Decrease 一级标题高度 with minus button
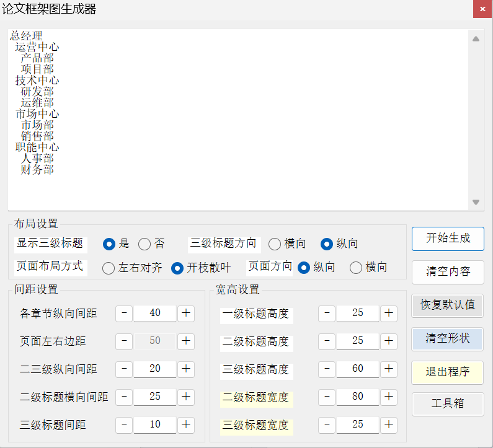Viewport: 493px width, 448px height. click(x=327, y=313)
